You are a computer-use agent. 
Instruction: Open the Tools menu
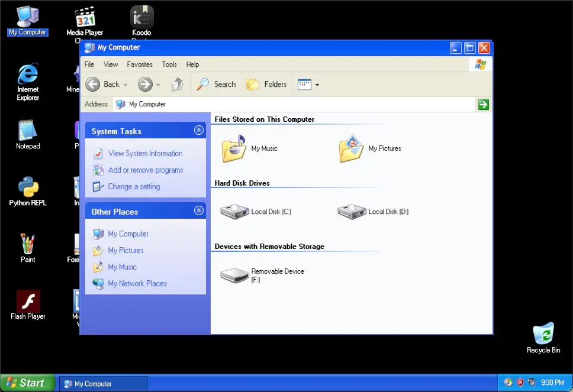tap(169, 64)
